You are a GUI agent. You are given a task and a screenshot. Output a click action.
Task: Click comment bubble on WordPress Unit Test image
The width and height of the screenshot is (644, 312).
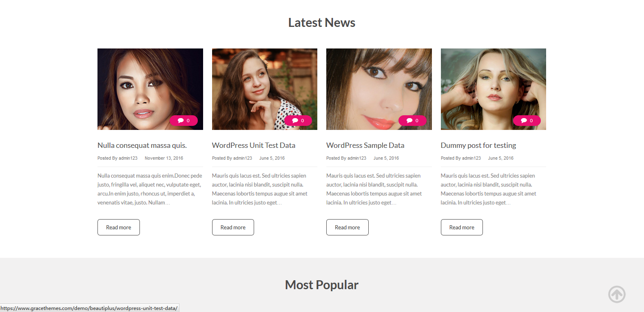298,121
